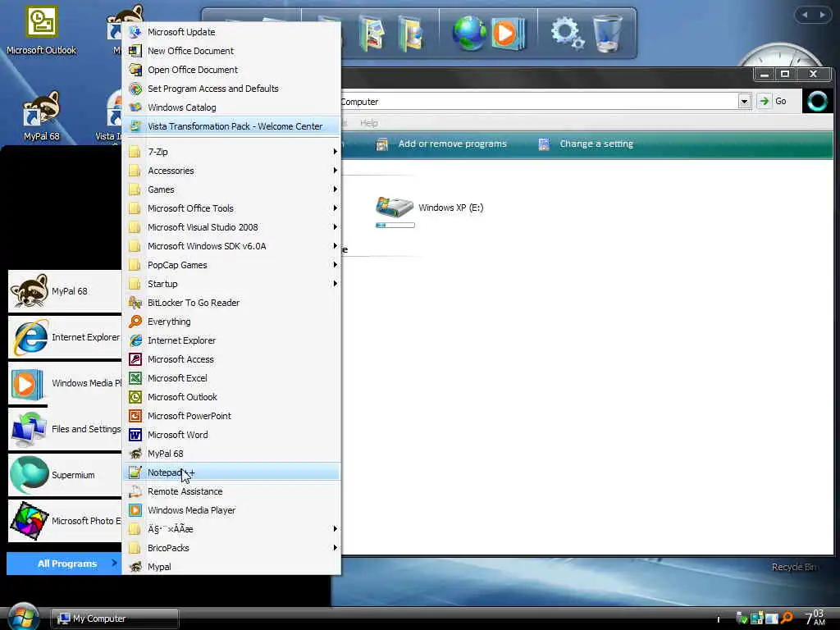The image size is (840, 630).
Task: Open Internet Explorer in All Programs list
Action: click(x=232, y=340)
